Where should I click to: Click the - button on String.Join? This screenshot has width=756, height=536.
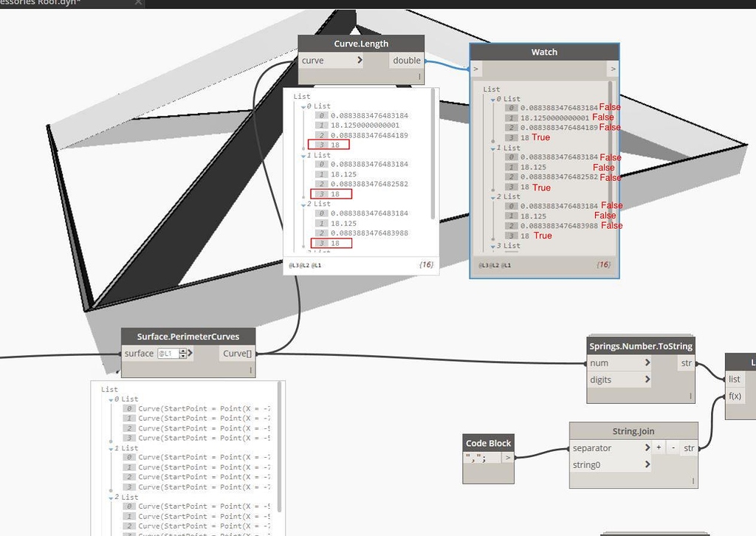[673, 447]
